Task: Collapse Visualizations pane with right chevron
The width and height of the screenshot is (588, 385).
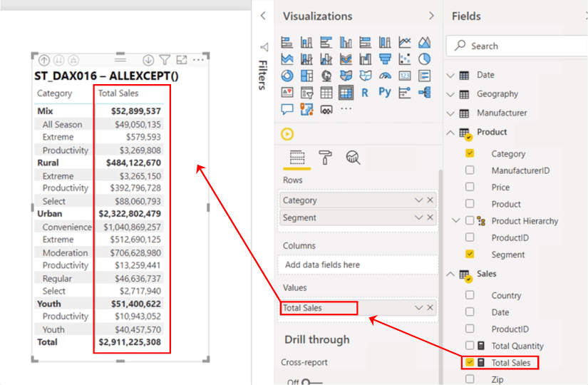Action: (x=431, y=16)
